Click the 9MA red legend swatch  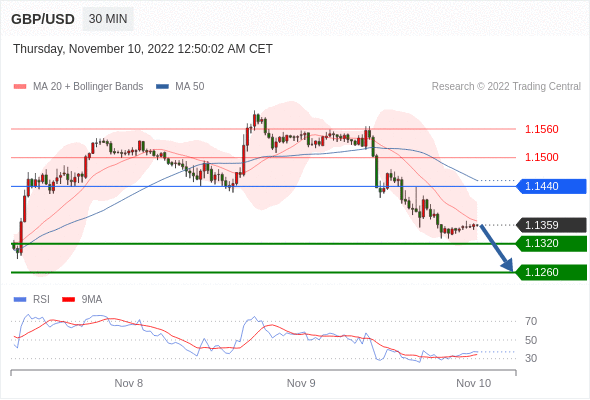pyautogui.click(x=68, y=300)
